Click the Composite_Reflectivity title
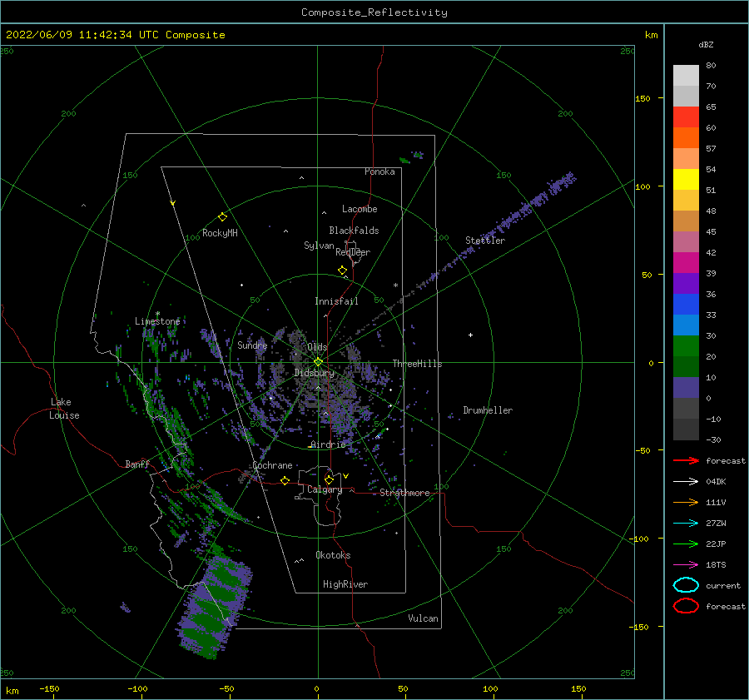 pyautogui.click(x=374, y=12)
